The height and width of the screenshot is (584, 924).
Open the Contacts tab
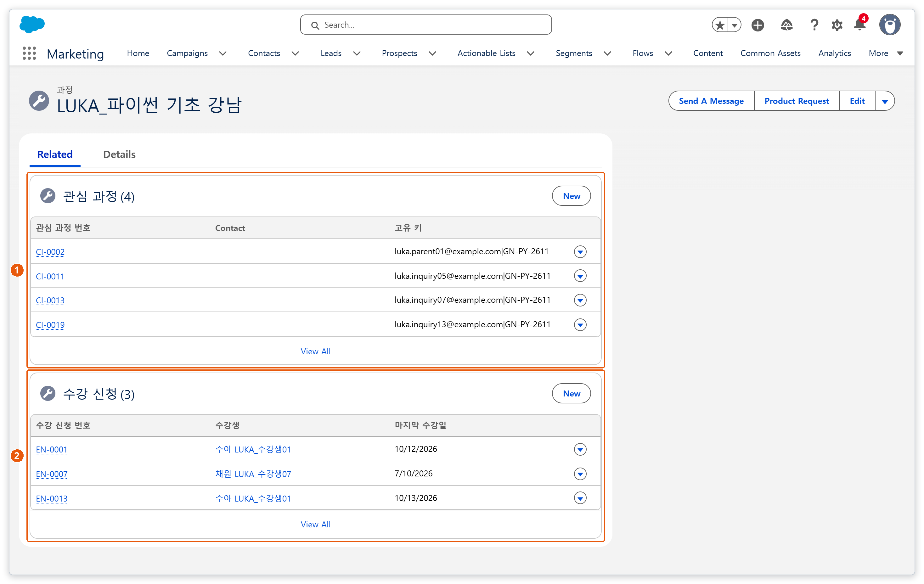click(264, 53)
